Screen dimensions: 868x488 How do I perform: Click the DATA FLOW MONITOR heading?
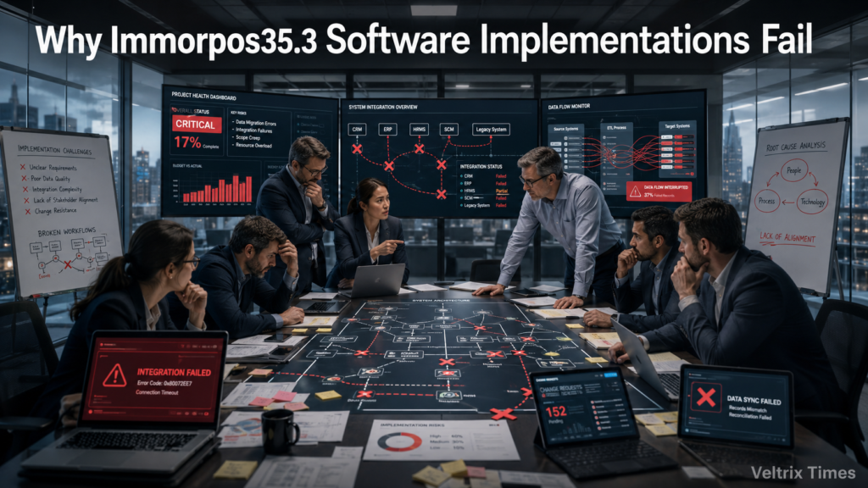(x=569, y=107)
